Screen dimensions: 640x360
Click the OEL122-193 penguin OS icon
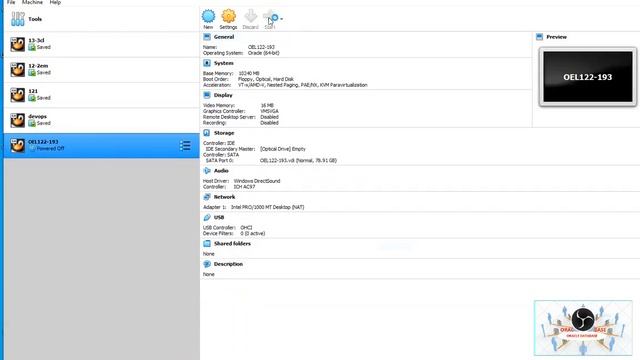(18, 145)
